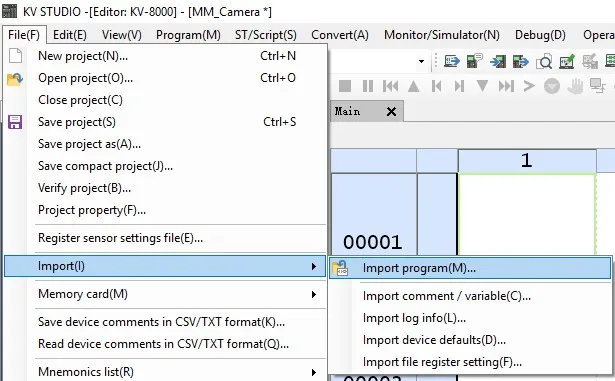This screenshot has height=381, width=615.
Task: Click the purple Save project floppy icon
Action: 15,122
